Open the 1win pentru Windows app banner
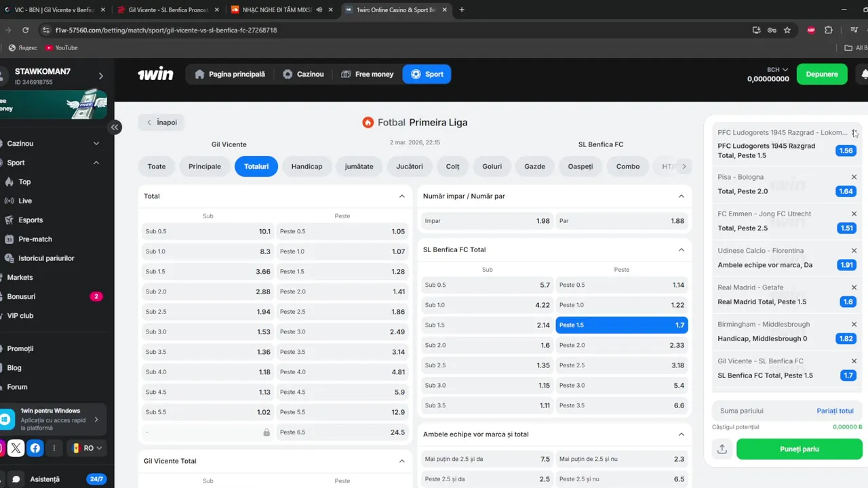 (52, 420)
